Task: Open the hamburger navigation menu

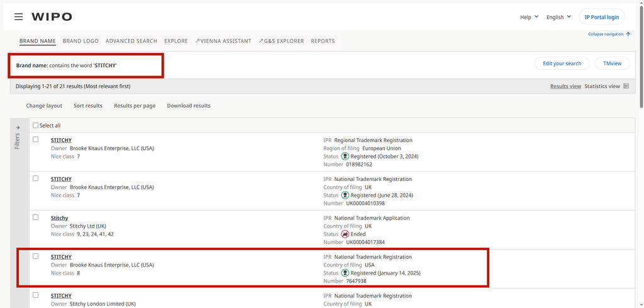Action: (18, 17)
